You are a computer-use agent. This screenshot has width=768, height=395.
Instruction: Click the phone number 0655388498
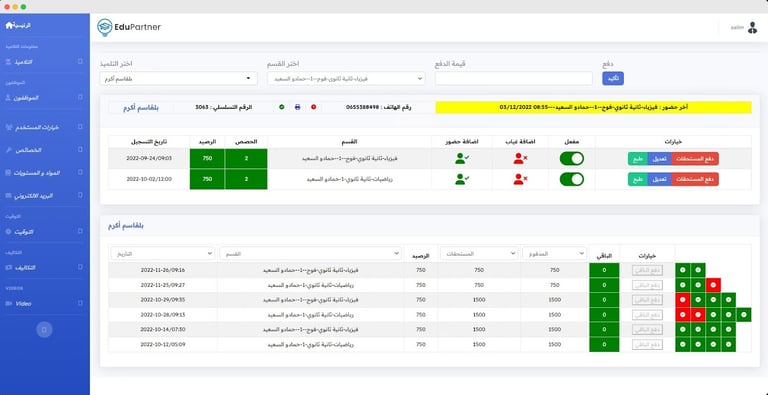[363, 107]
